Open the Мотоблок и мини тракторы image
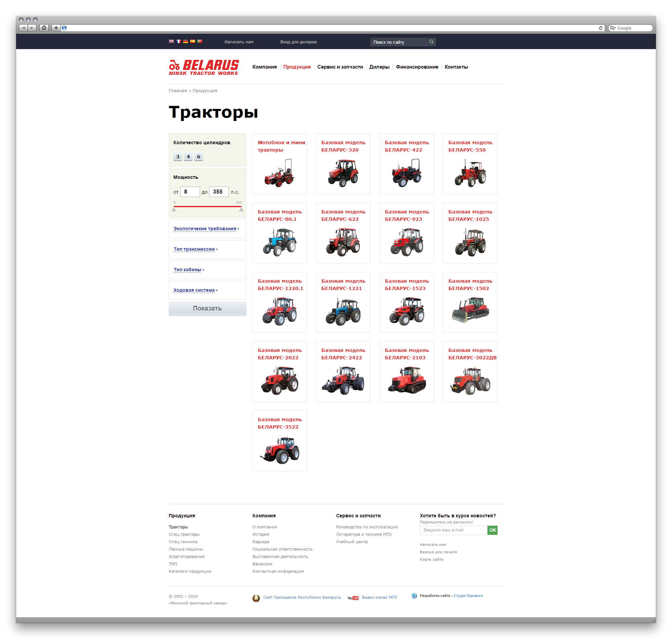 tap(279, 173)
